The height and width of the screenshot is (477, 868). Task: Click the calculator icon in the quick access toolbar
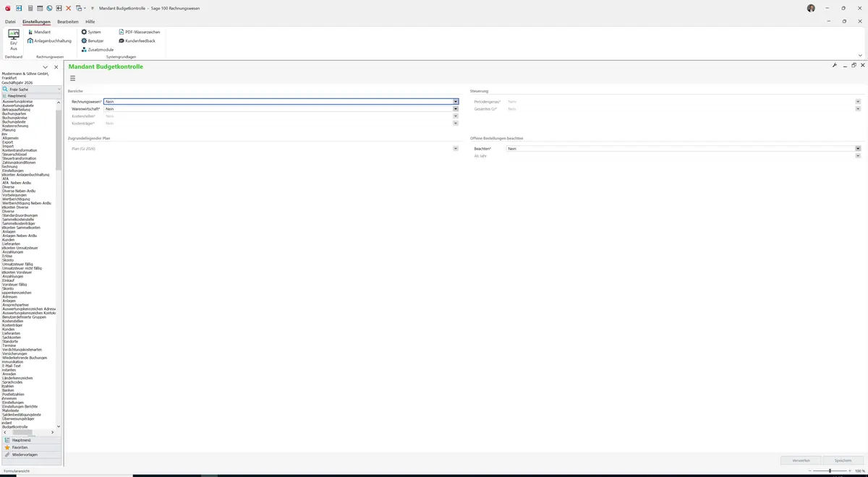coord(30,8)
